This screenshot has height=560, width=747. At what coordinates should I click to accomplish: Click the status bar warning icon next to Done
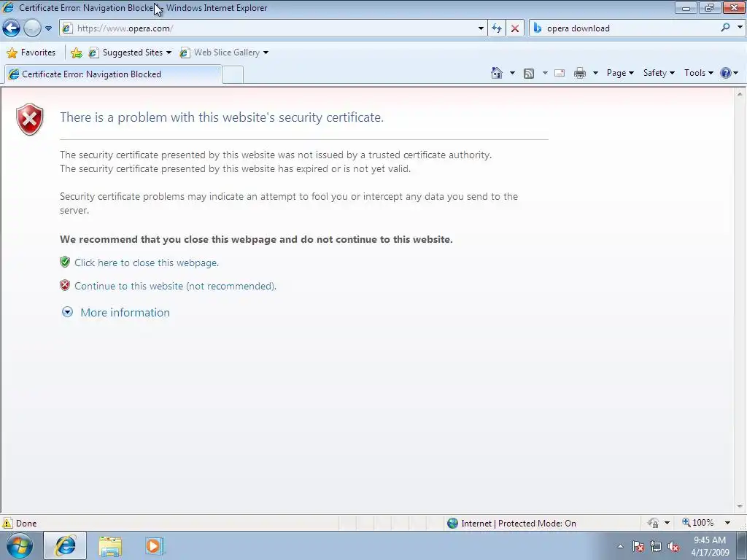pyautogui.click(x=7, y=523)
